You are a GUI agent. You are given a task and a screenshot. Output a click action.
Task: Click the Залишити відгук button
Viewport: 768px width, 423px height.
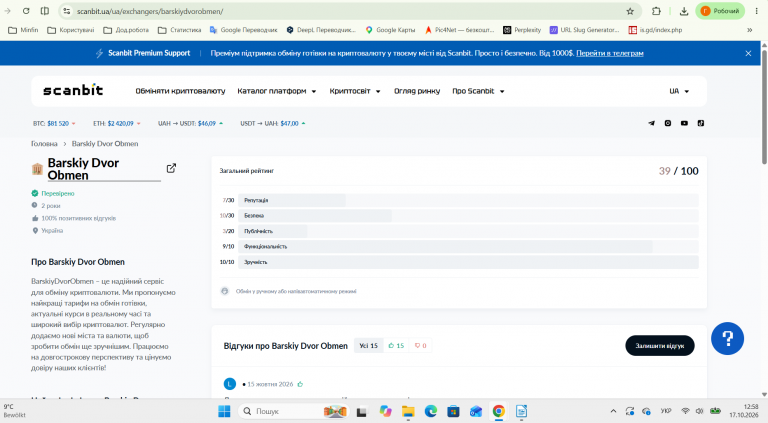pyautogui.click(x=660, y=346)
